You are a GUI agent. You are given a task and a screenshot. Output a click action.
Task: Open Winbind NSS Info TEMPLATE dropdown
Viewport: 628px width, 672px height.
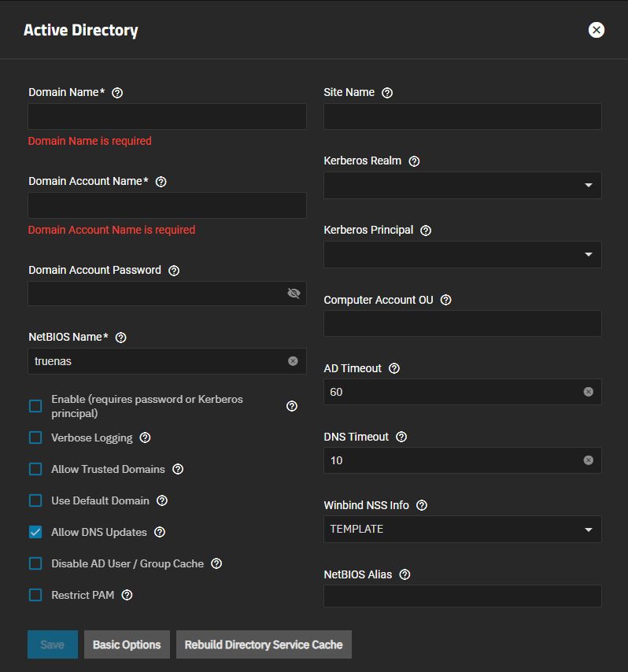pos(463,530)
